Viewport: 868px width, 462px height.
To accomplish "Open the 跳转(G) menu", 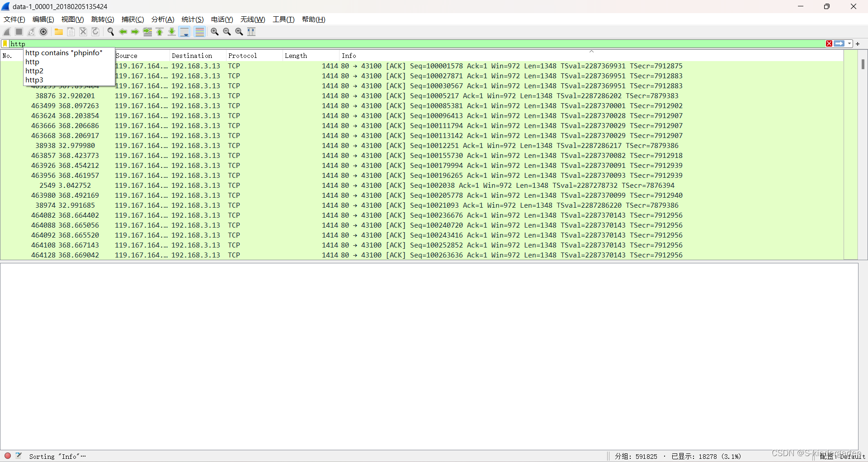I will point(103,19).
